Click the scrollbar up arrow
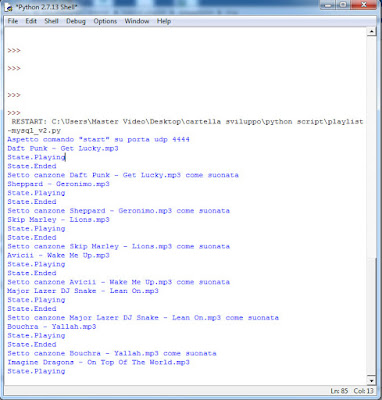The image size is (382, 400). point(371,32)
